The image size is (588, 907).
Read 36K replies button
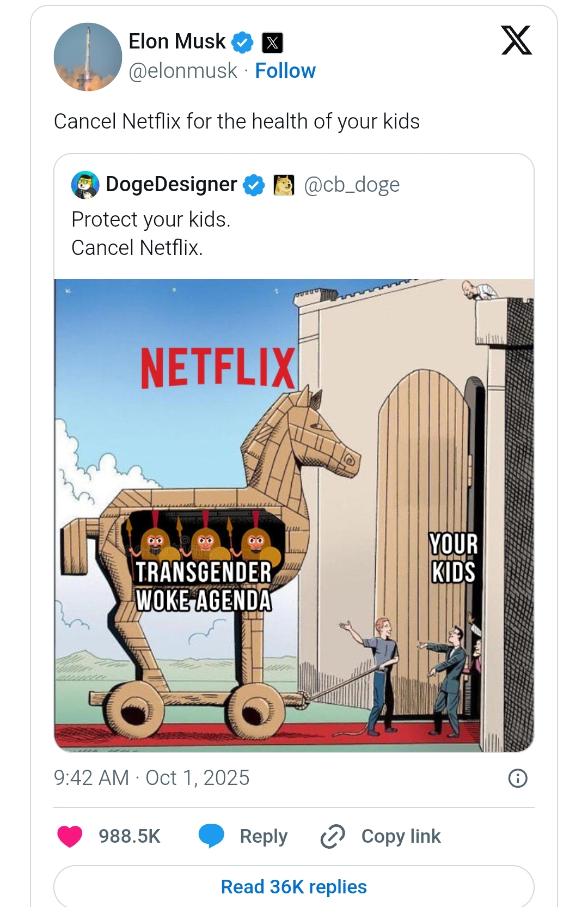click(x=294, y=887)
